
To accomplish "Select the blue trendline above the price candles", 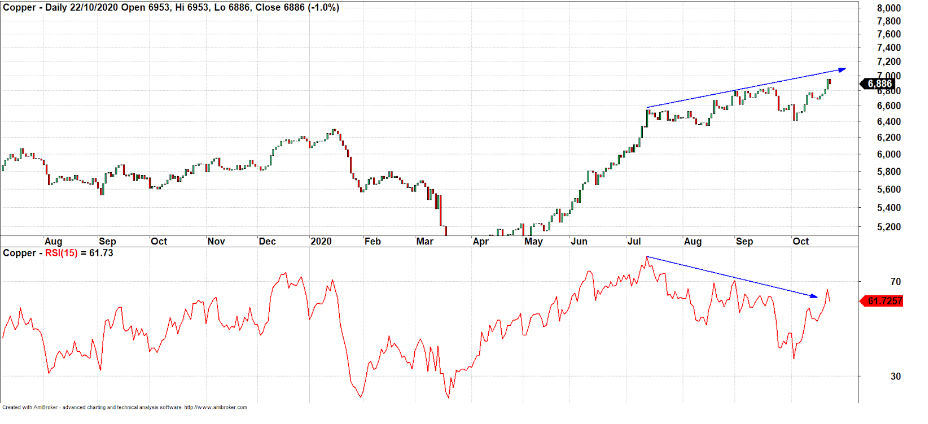I will [x=740, y=89].
